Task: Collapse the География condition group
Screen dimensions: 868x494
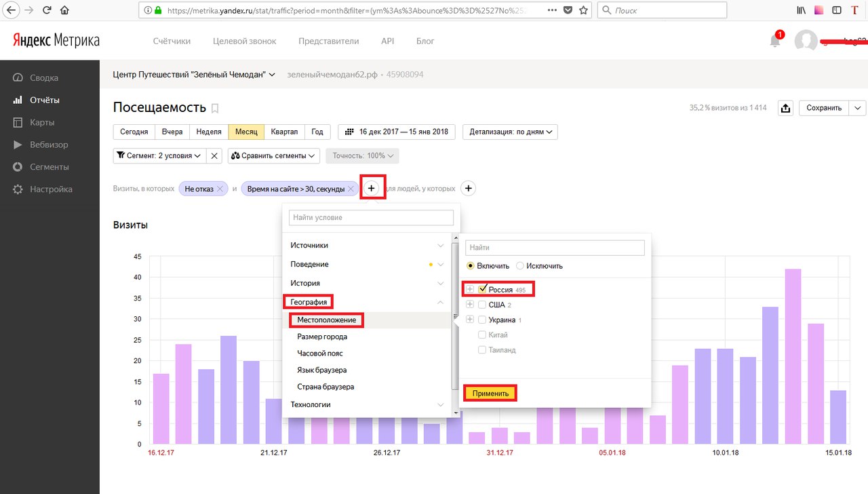Action: (x=367, y=302)
